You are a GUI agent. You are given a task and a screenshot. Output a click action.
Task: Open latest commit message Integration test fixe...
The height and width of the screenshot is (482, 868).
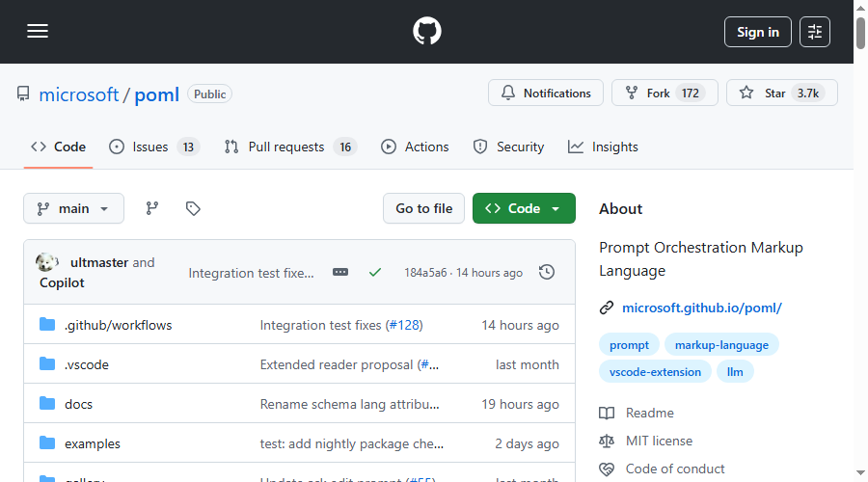[x=251, y=273]
